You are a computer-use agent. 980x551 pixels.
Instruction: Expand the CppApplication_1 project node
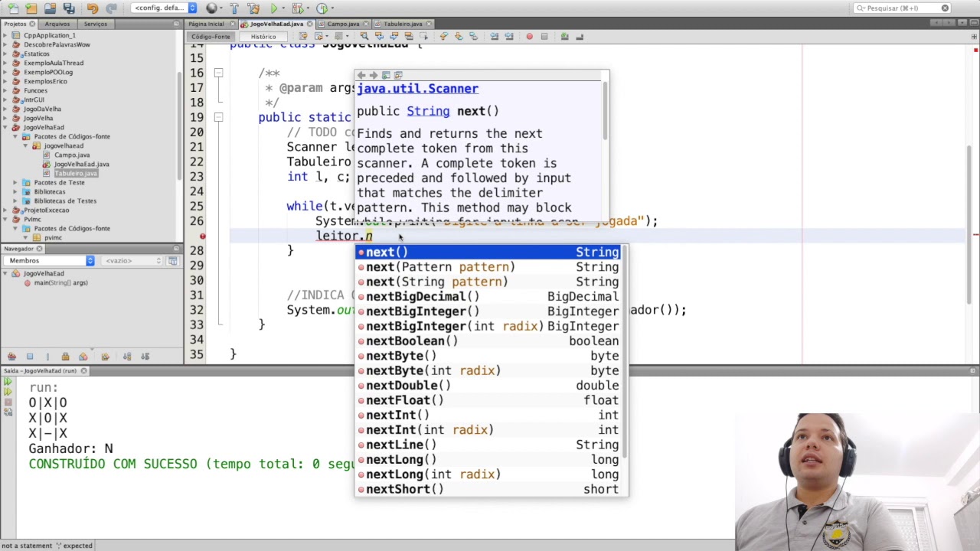pyautogui.click(x=5, y=35)
